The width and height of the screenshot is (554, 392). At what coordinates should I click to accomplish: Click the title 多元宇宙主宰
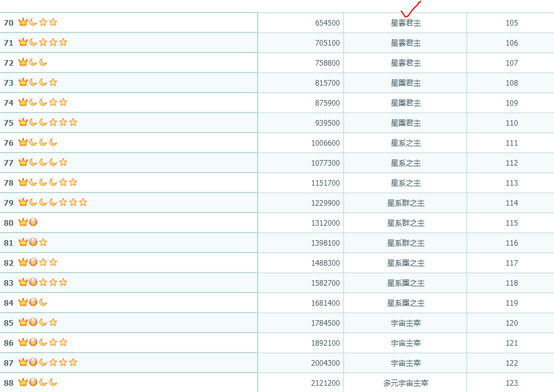[x=405, y=383]
